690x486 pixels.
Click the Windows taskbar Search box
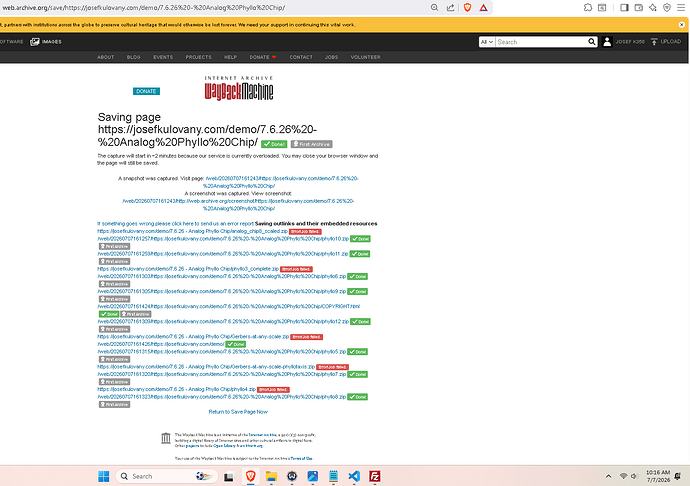[x=167, y=476]
